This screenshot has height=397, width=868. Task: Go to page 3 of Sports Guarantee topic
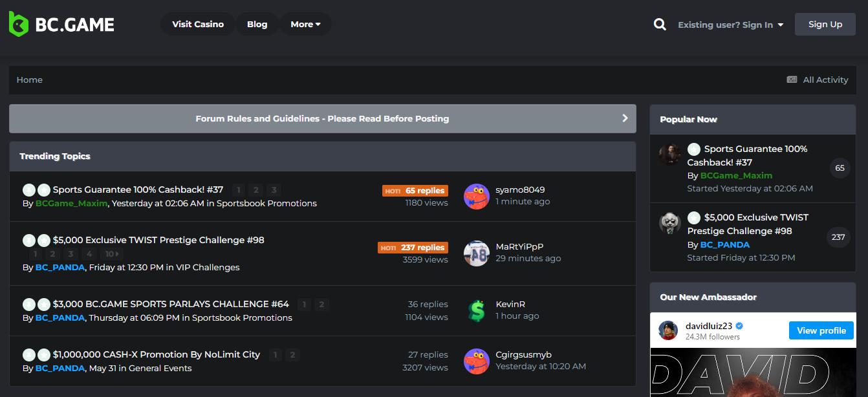click(274, 190)
